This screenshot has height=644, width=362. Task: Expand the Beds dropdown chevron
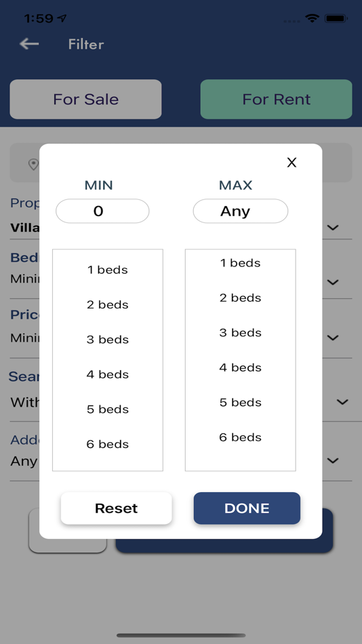click(x=333, y=282)
